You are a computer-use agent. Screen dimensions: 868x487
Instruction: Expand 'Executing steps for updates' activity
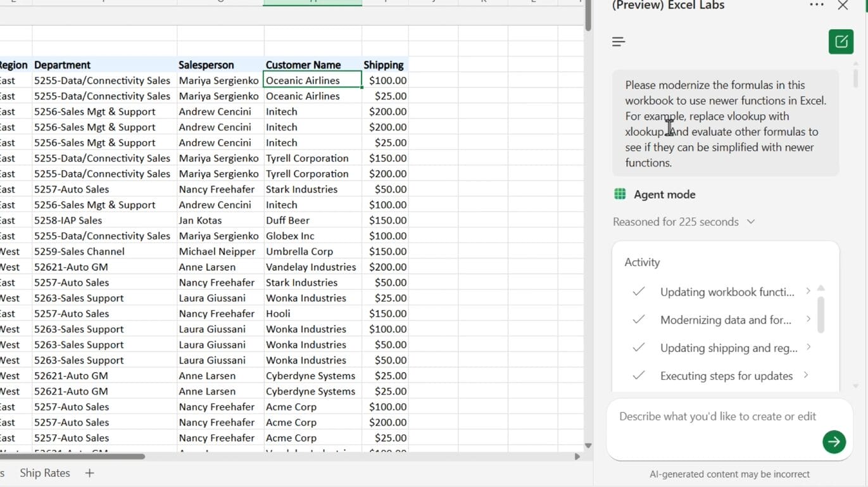coord(805,375)
